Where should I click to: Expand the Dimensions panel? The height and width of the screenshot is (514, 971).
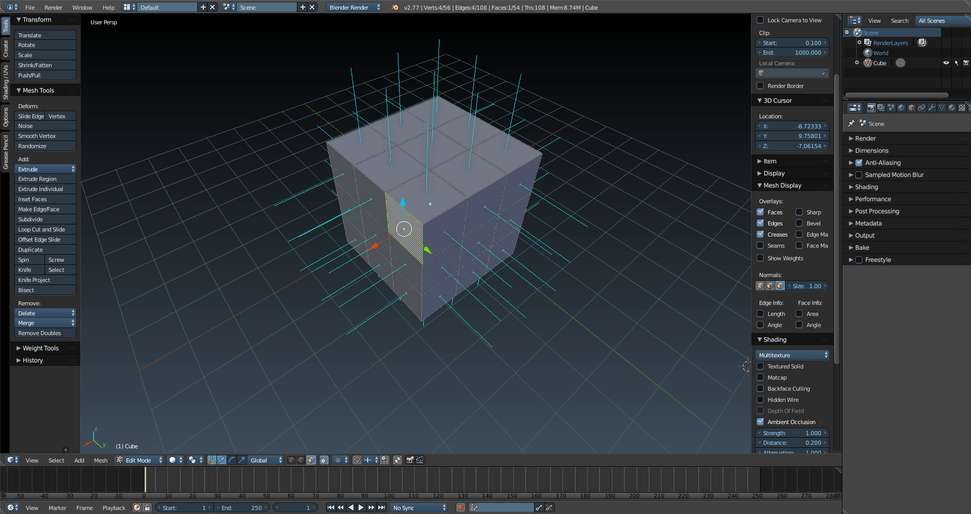tap(871, 151)
